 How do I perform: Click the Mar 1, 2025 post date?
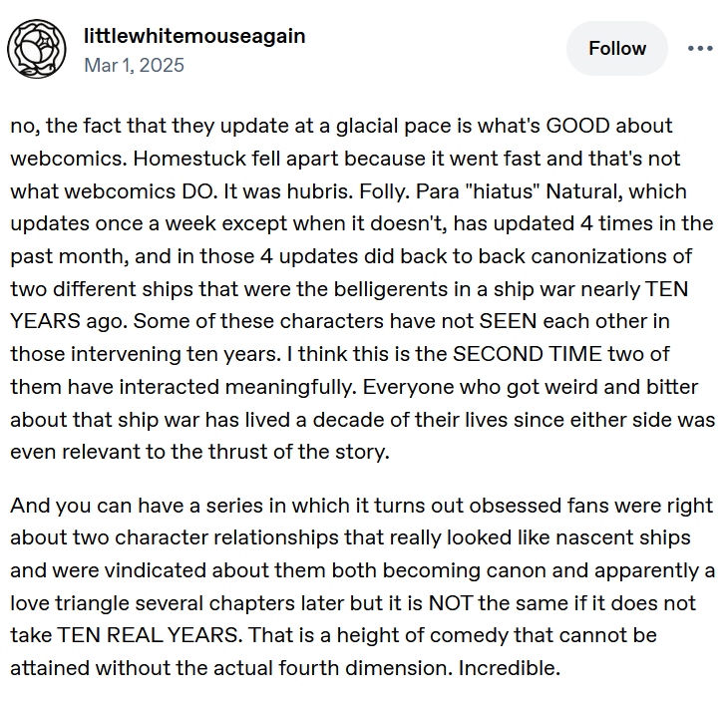pyautogui.click(x=135, y=65)
